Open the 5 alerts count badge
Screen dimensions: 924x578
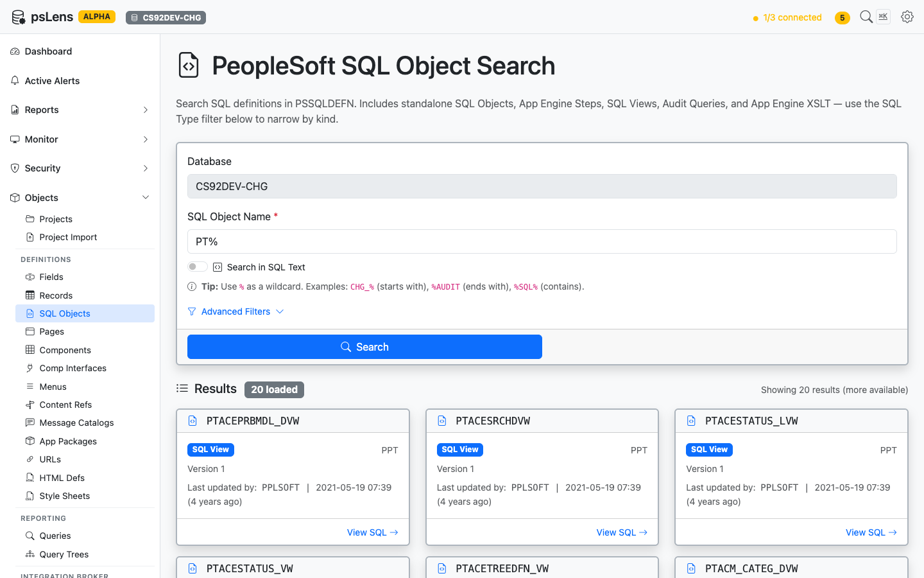(843, 18)
